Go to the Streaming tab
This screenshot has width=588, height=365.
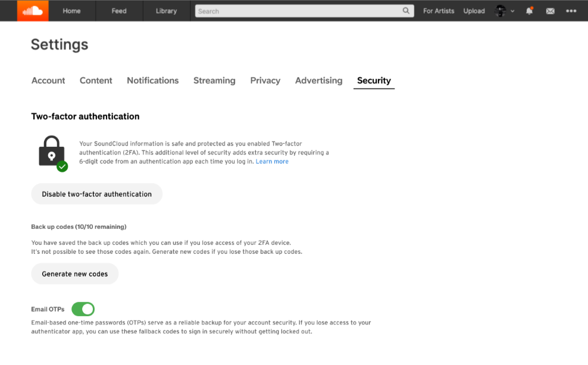(214, 80)
